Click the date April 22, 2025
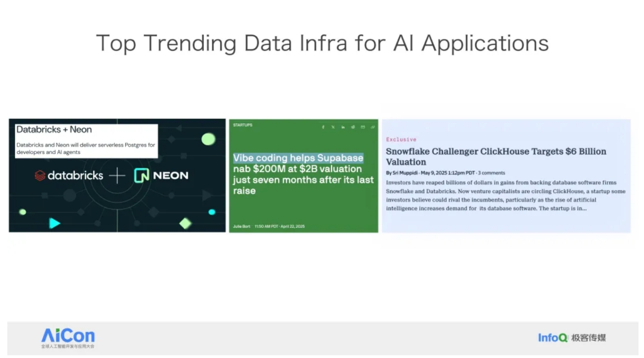Viewport: 644px width, 358px height. [x=293, y=226]
